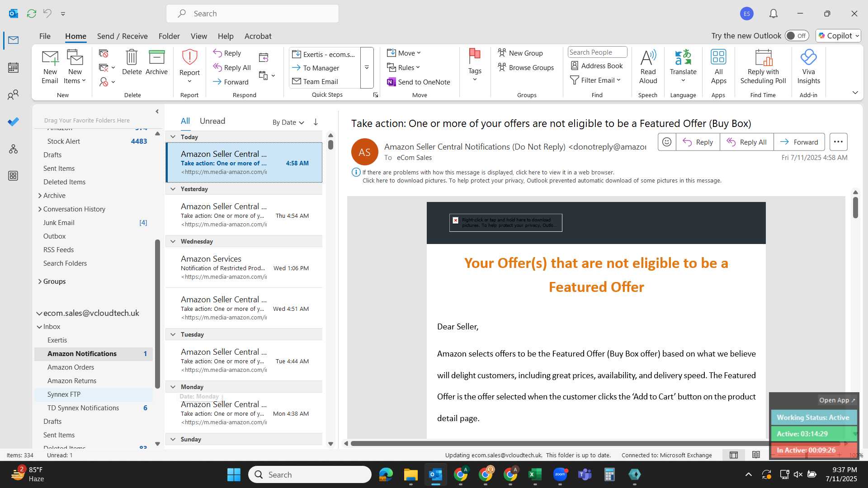Open more actions ellipsis in message header
The height and width of the screenshot is (488, 868).
point(838,142)
